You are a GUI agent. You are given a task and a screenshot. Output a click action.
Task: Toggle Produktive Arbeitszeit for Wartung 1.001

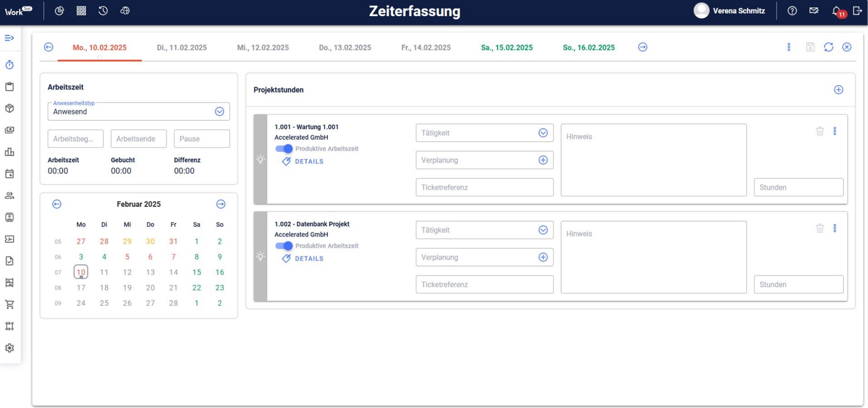coord(284,149)
